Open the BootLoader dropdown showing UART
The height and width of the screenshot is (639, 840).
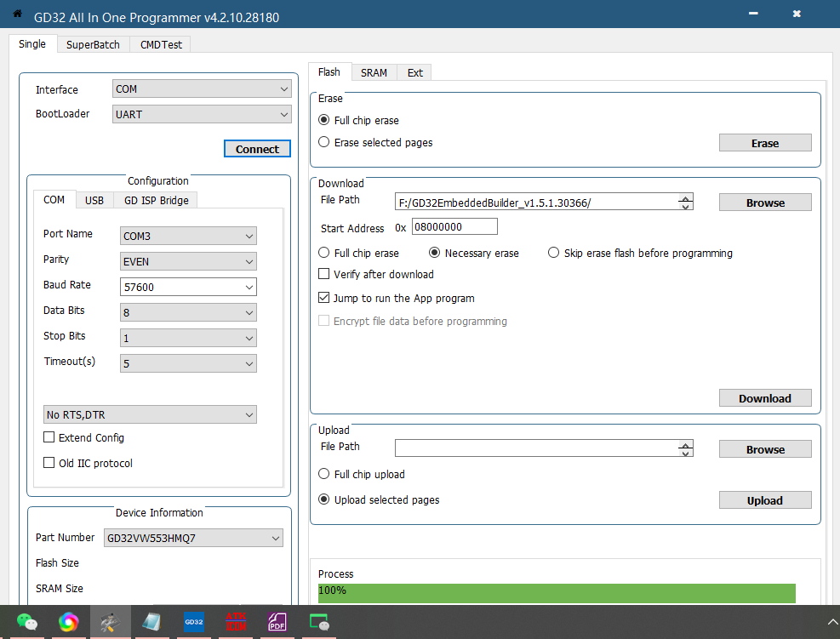[x=202, y=114]
